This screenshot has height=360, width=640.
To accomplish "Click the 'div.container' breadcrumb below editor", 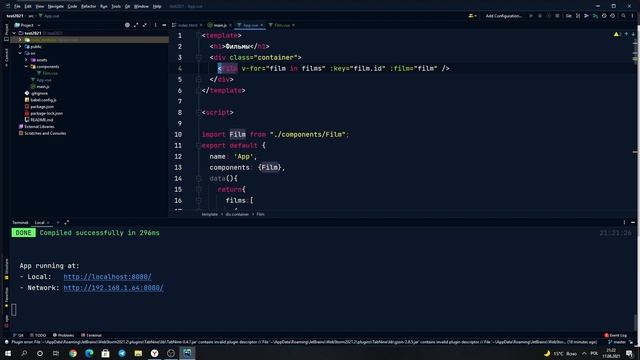I will (237, 214).
